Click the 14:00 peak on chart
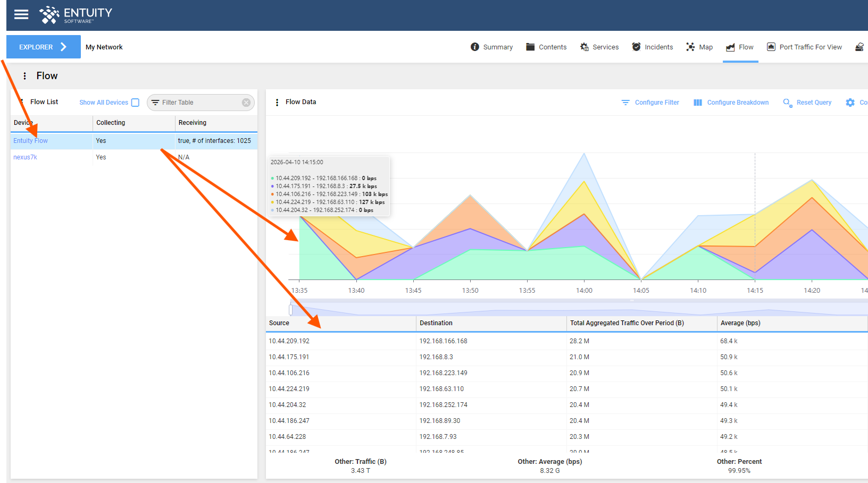Viewport: 868px width, 483px height. click(584, 154)
